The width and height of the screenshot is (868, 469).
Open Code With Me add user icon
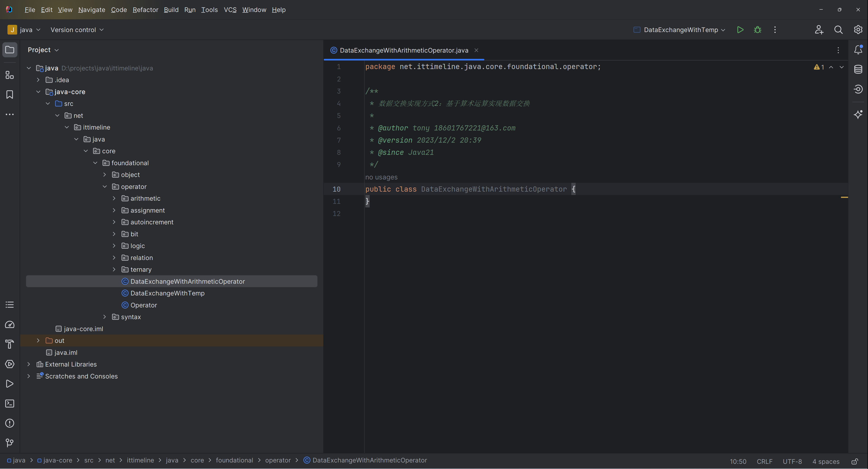pyautogui.click(x=819, y=30)
